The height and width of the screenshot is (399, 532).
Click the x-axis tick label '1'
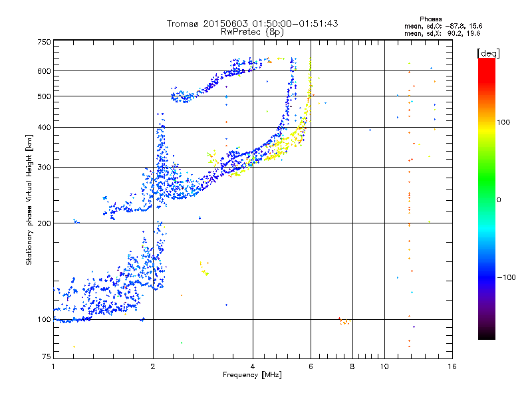[x=53, y=366]
